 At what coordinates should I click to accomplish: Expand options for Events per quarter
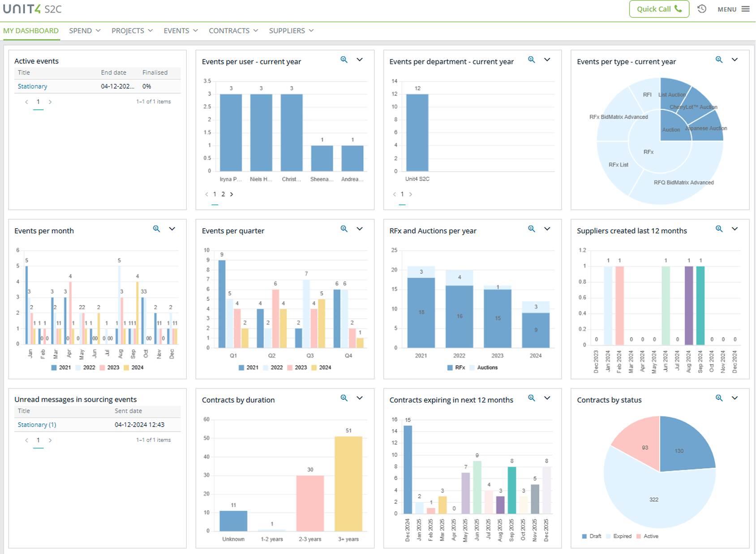point(360,229)
